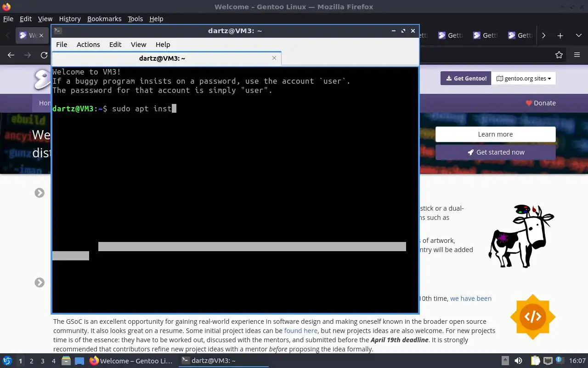This screenshot has height=368, width=588.
Task: Open file manager from panel
Action: (x=66, y=361)
